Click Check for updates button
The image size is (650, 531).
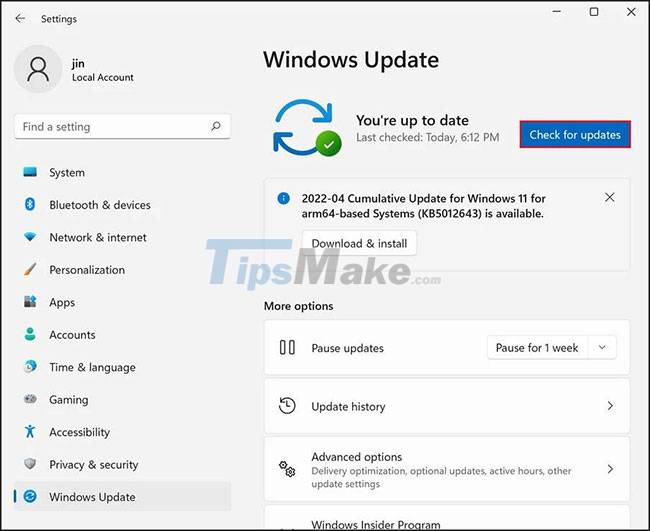tap(575, 134)
